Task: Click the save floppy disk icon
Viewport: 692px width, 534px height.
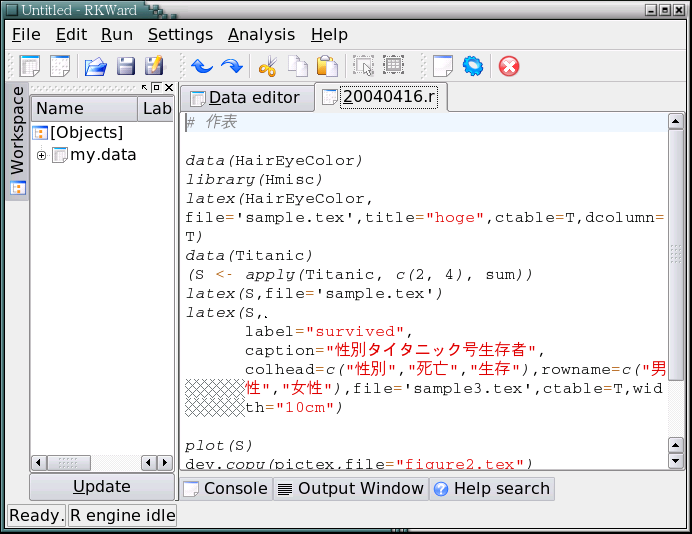Action: click(x=126, y=67)
